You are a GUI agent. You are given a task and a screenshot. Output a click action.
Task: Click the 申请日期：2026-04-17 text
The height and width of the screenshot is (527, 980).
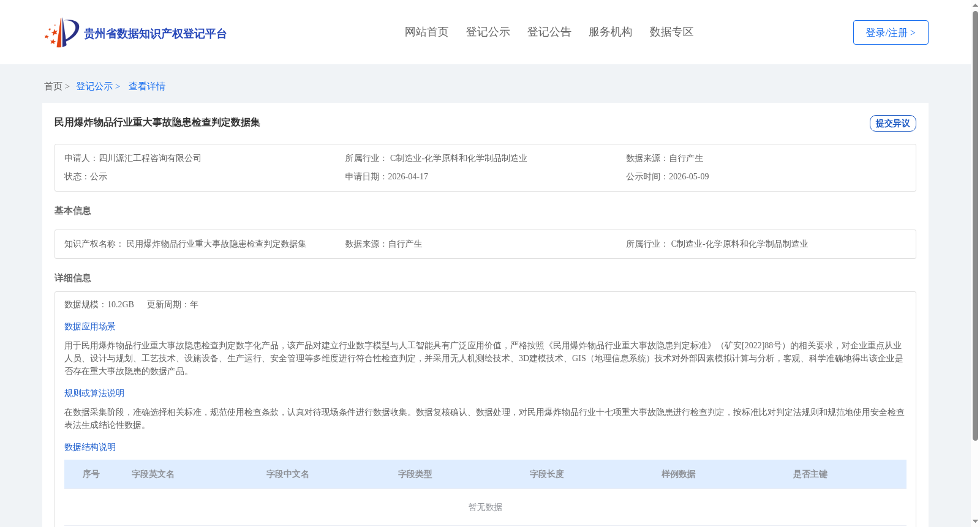[386, 176]
